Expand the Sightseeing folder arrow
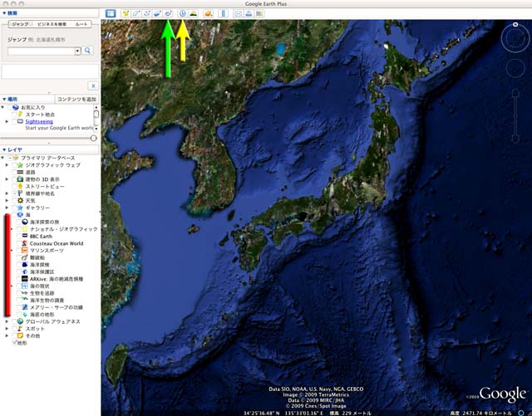 tap(7, 121)
